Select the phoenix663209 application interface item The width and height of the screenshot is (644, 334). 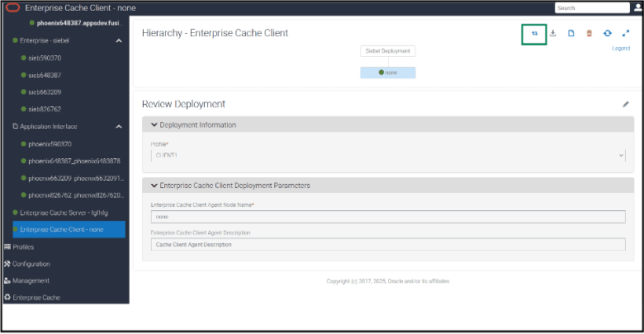[x=76, y=178]
